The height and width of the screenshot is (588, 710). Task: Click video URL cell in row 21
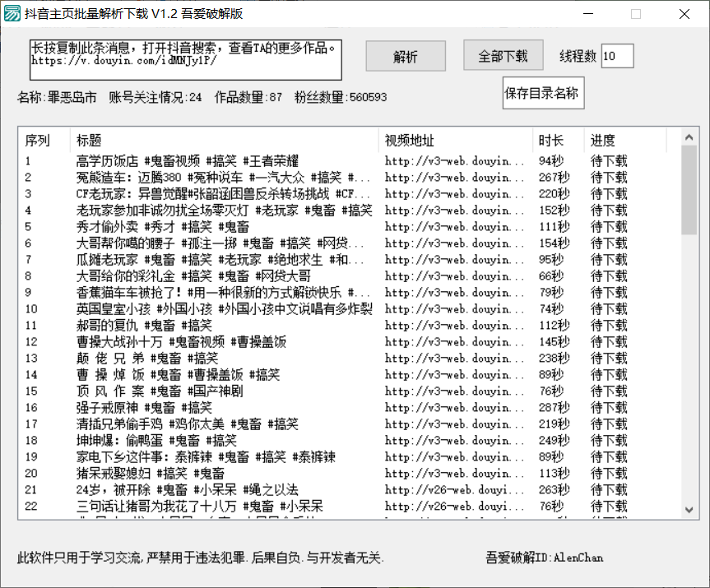(454, 490)
